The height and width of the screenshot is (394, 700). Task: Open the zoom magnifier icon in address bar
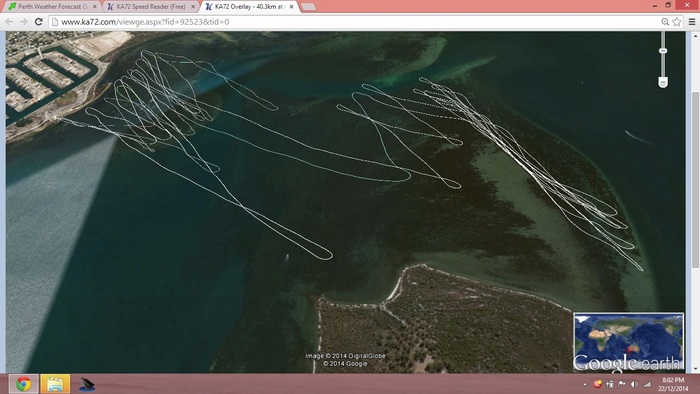665,21
